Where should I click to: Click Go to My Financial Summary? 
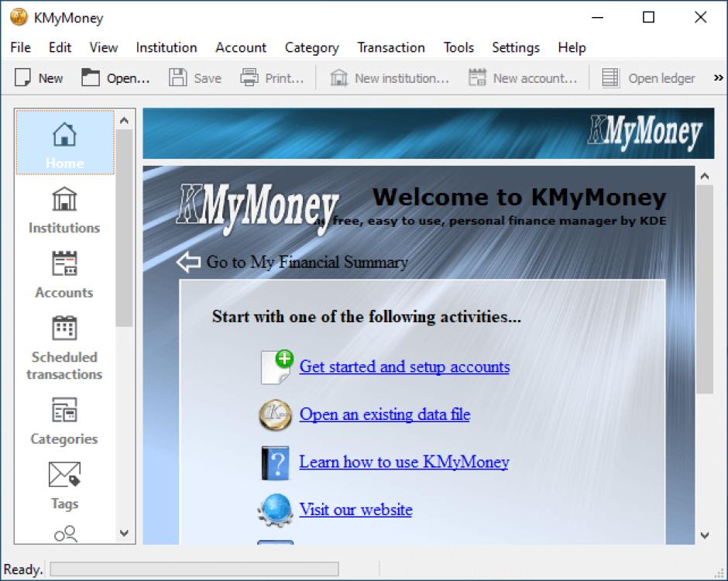click(x=307, y=263)
